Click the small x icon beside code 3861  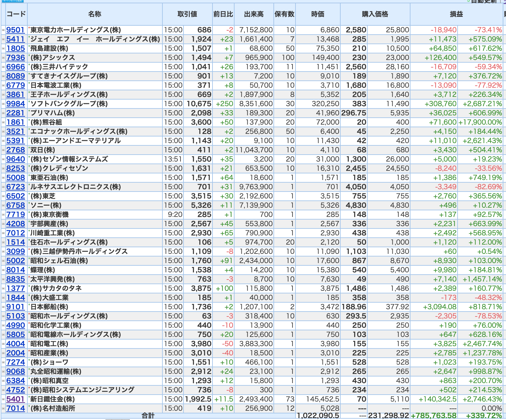click(x=3, y=95)
